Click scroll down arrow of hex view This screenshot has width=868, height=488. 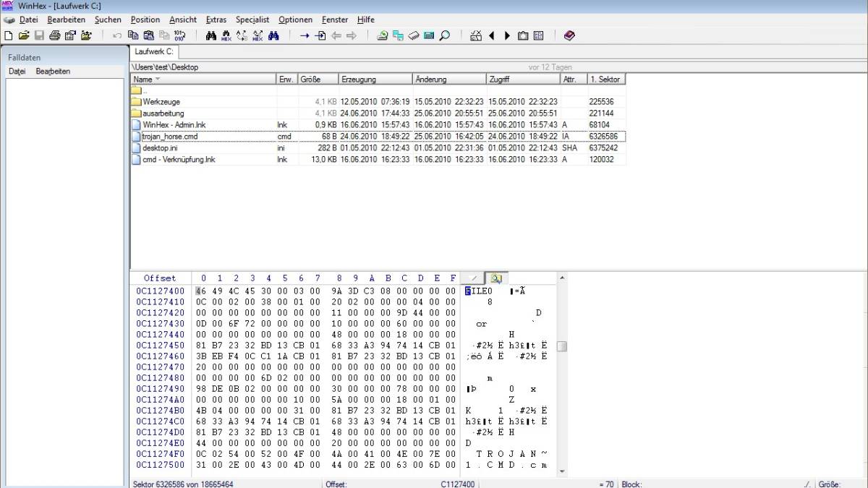click(562, 471)
